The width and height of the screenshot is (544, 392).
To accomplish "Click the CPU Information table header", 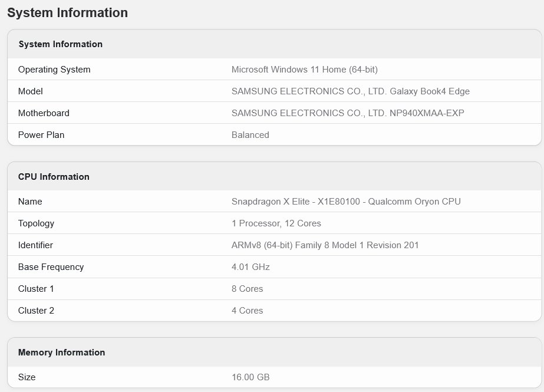I will point(54,177).
